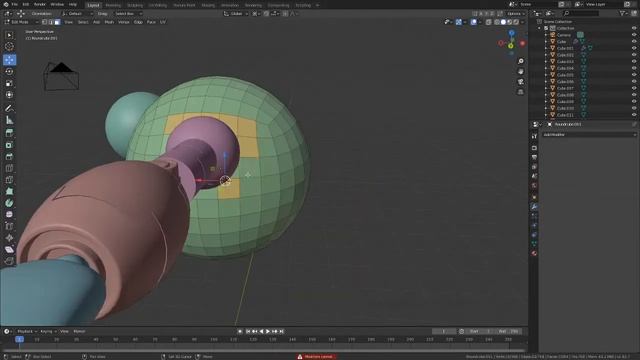Activate the Spin tool
The width and height of the screenshot is (640, 360).
point(9,203)
